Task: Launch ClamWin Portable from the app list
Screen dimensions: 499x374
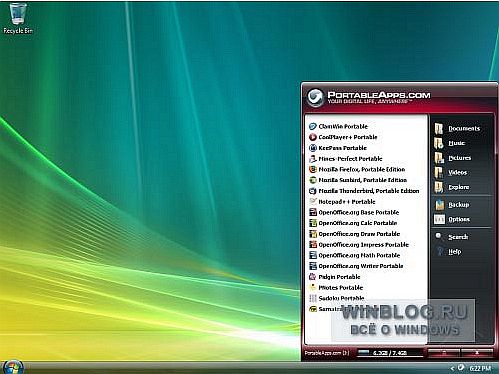Action: coord(338,126)
